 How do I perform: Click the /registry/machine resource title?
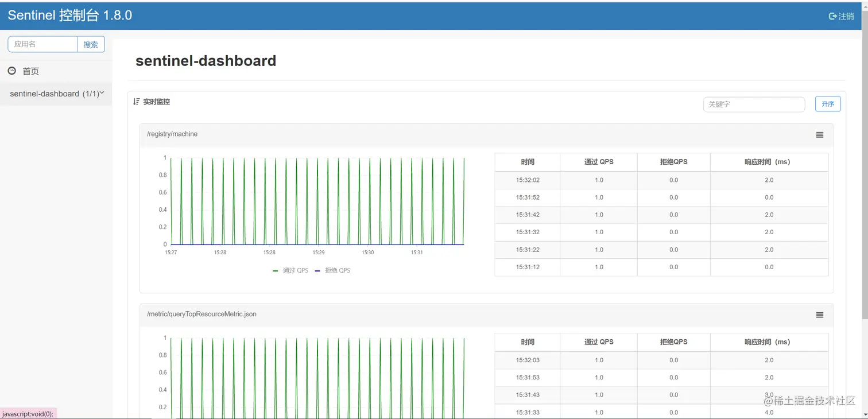(172, 134)
